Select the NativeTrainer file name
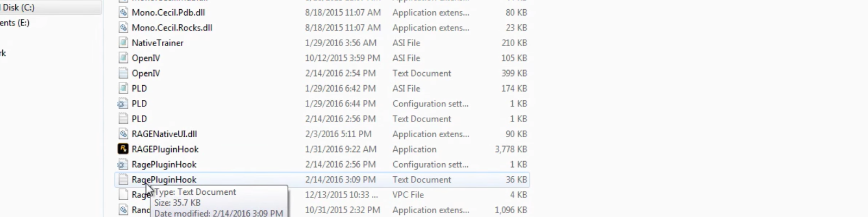 point(158,43)
